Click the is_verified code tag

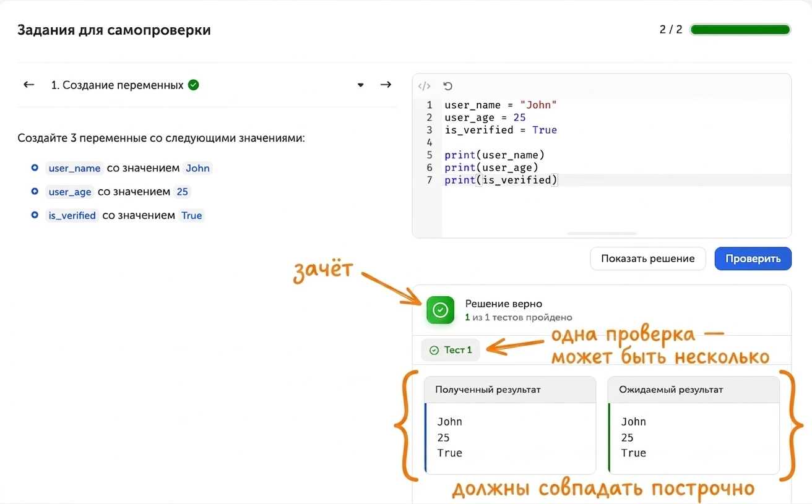[x=72, y=216]
